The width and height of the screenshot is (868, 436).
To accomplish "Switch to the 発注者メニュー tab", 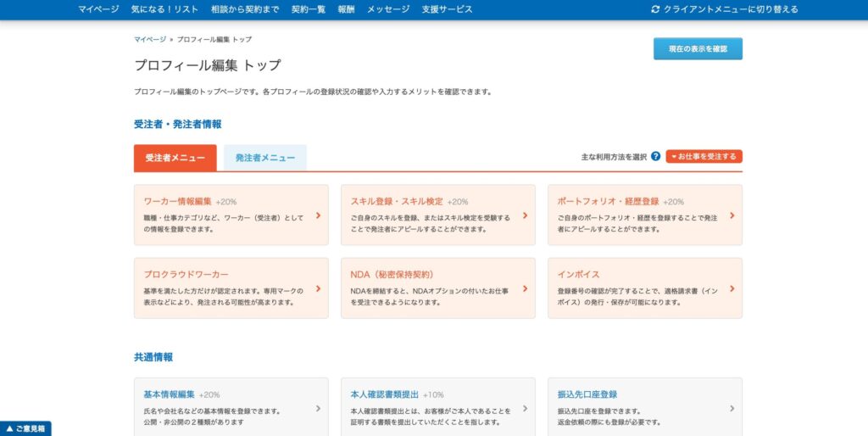I will 265,158.
